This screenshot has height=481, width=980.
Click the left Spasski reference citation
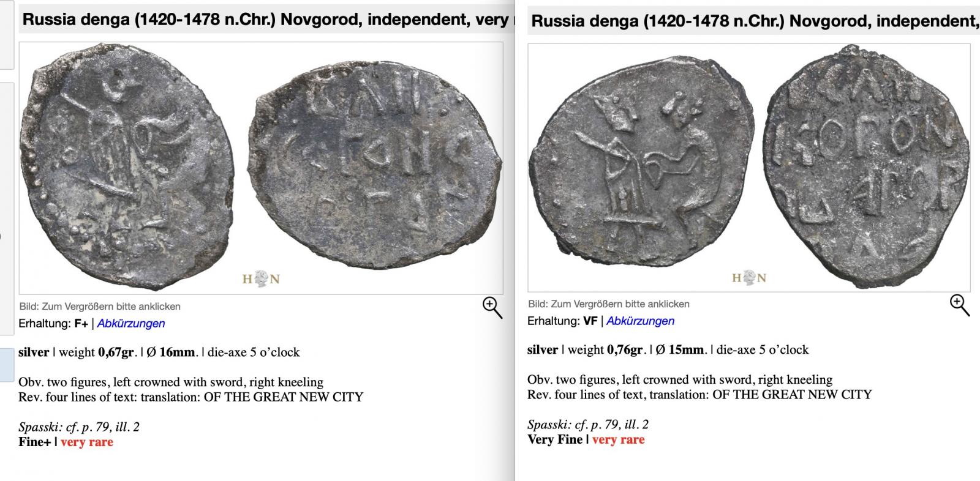click(79, 427)
